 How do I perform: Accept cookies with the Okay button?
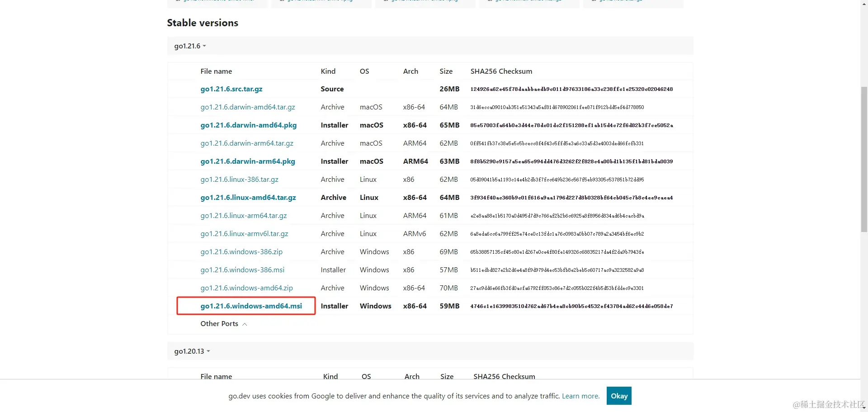(x=619, y=396)
